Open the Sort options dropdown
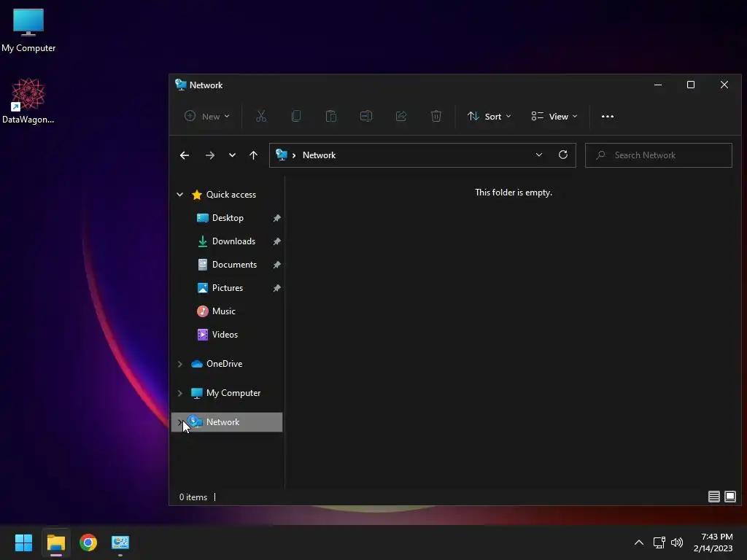The width and height of the screenshot is (747, 560). pos(489,116)
